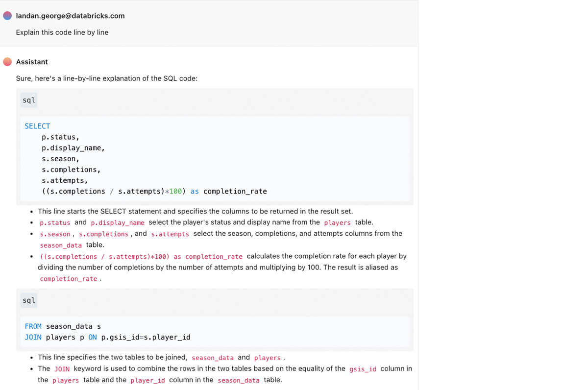This screenshot has width=588, height=390.
Task: Click the Assistant avatar icon
Action: 7,62
